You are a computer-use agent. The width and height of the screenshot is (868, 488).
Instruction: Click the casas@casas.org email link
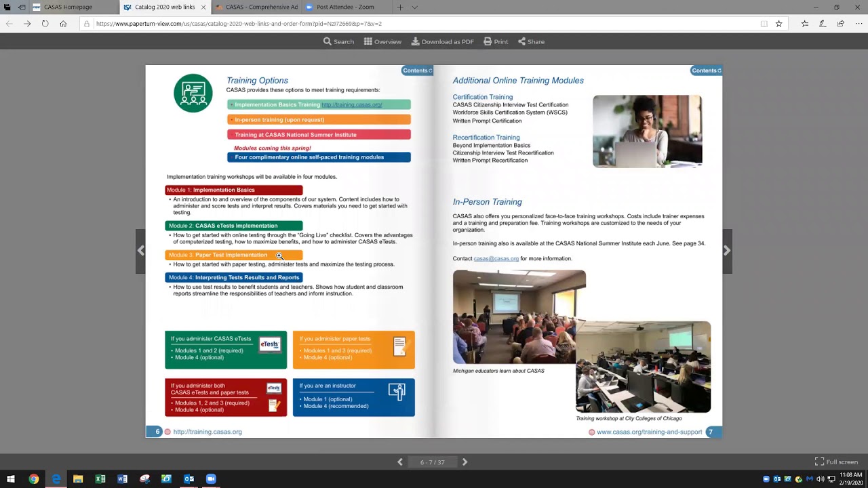click(496, 258)
